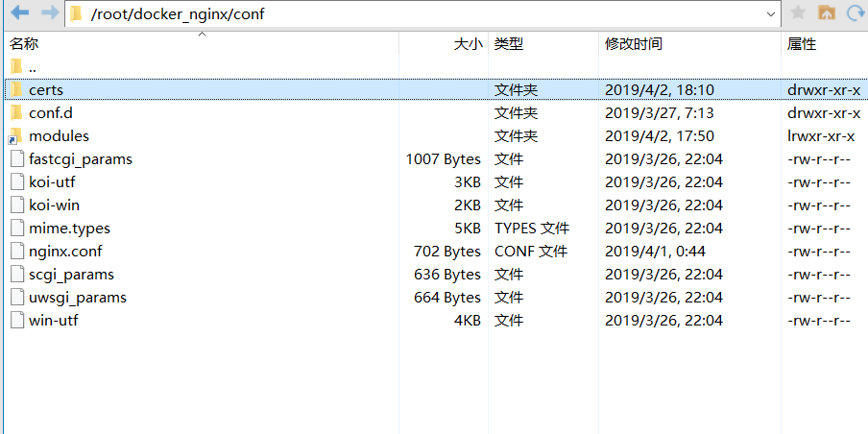Click the 2019/3/27, 7:13 date cell
This screenshot has height=434, width=868.
tap(660, 113)
